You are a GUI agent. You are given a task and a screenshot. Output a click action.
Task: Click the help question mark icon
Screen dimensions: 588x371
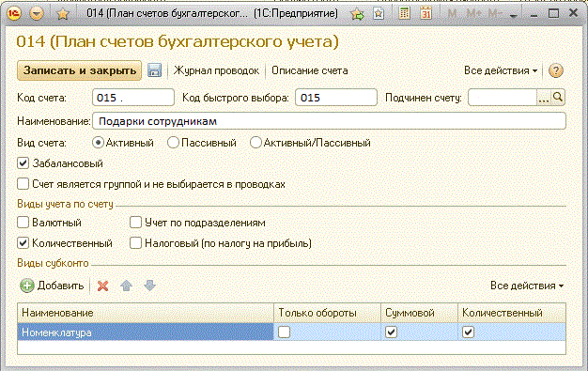pyautogui.click(x=556, y=70)
